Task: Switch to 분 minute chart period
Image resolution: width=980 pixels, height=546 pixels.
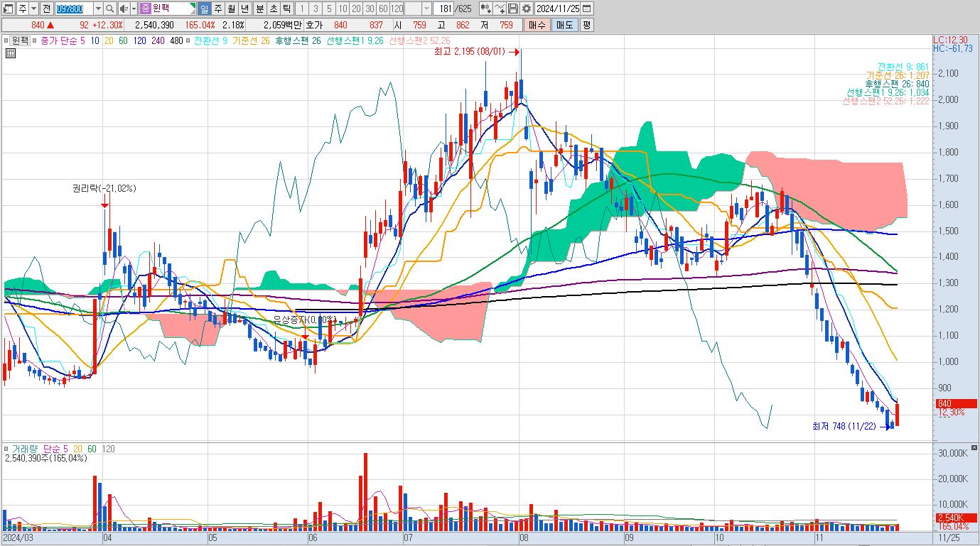Action: point(259,9)
